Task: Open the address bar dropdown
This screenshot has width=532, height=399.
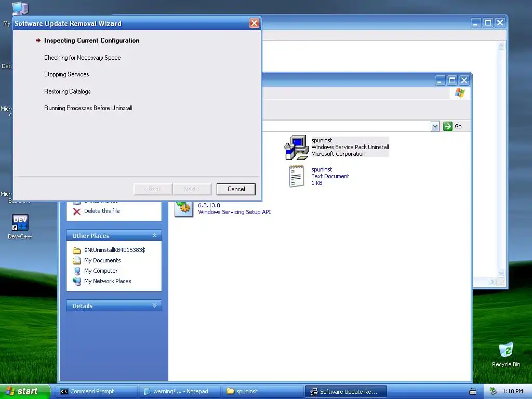Action: coord(435,126)
